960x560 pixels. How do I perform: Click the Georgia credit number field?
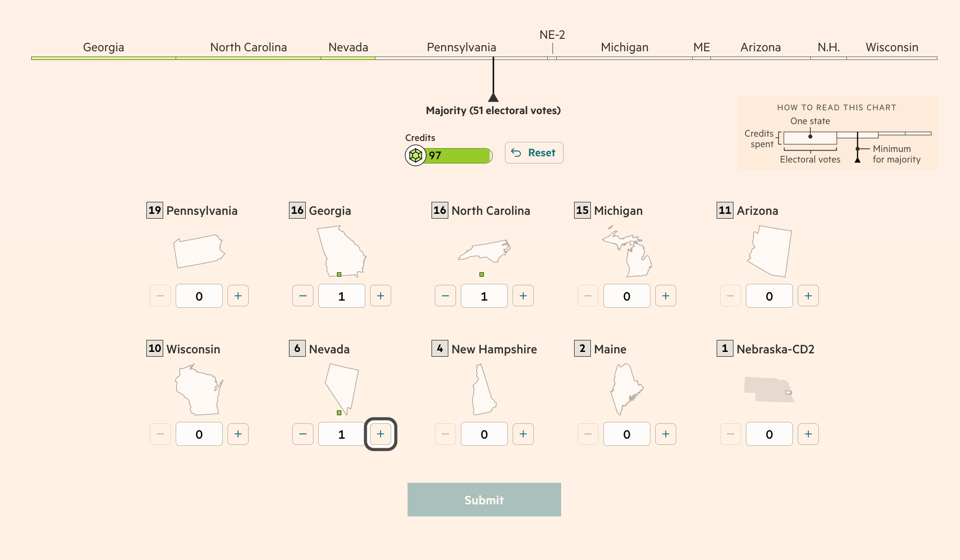(342, 296)
